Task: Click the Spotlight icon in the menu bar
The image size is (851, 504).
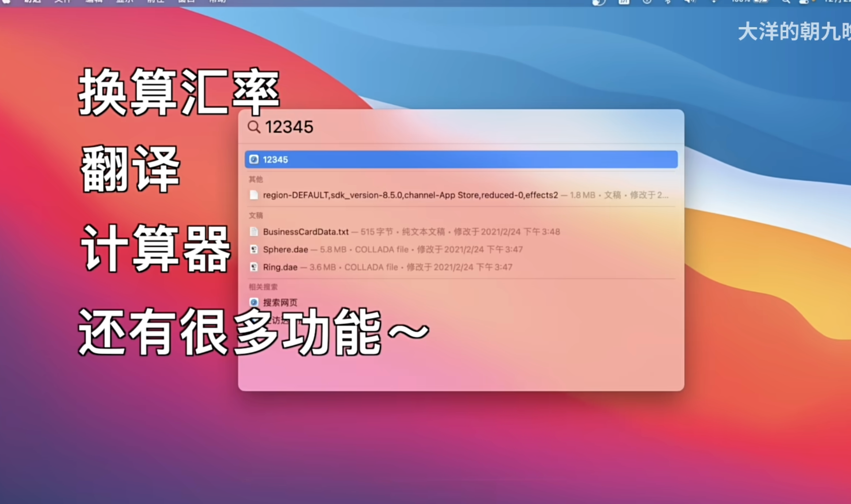Action: tap(786, 1)
